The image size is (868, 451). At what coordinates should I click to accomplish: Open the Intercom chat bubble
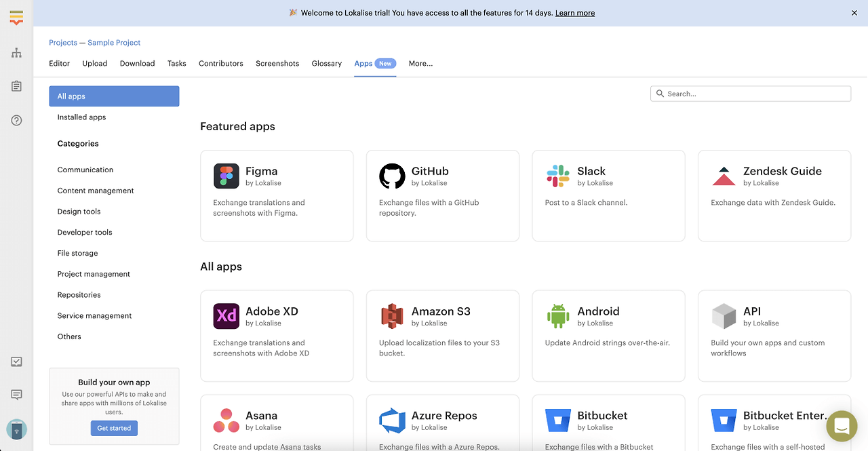[x=842, y=426]
